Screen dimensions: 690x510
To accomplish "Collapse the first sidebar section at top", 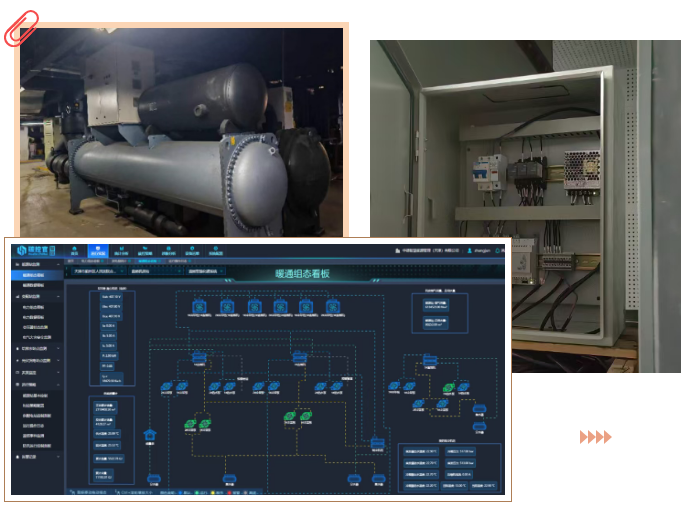I will click(59, 264).
